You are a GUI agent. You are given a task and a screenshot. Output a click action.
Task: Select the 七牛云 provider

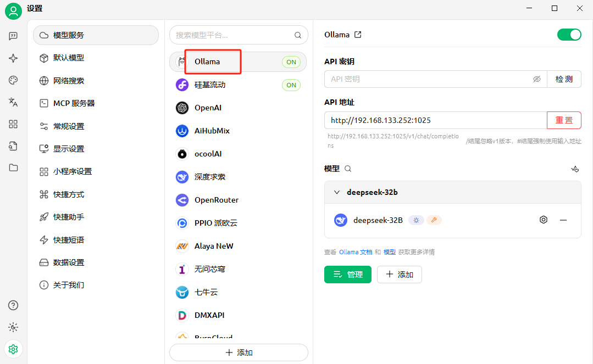(237, 292)
